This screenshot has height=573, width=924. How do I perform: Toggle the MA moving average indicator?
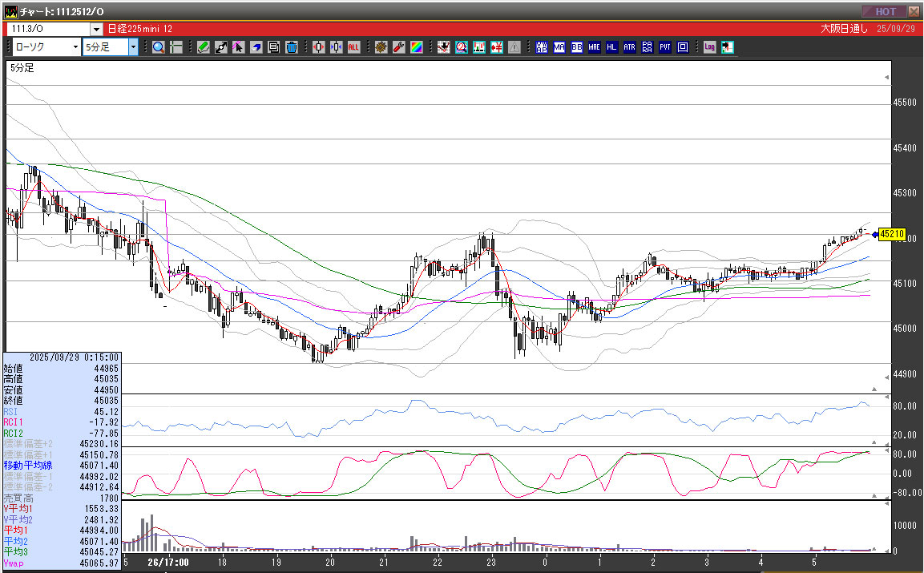click(559, 47)
